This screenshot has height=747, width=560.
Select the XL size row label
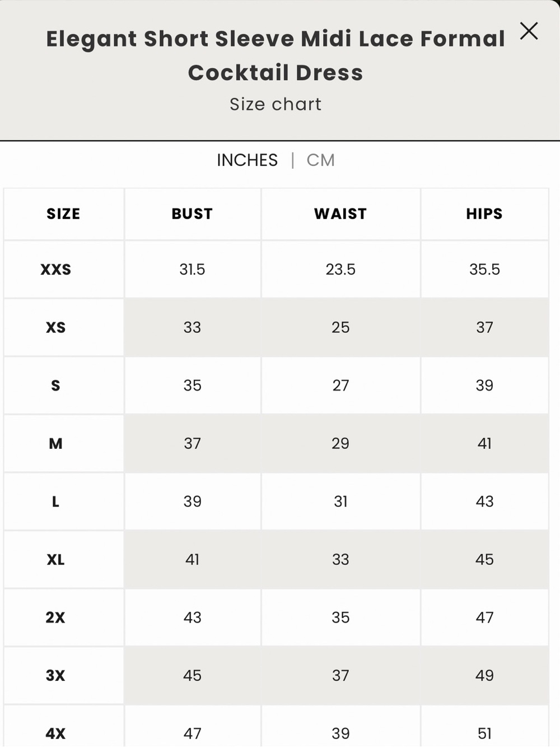(x=55, y=559)
